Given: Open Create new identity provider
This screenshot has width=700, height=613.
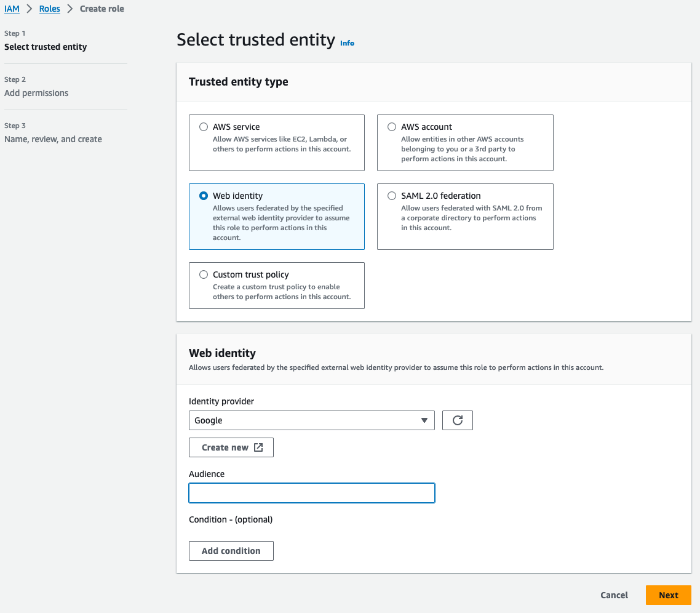Looking at the screenshot, I should 231,447.
